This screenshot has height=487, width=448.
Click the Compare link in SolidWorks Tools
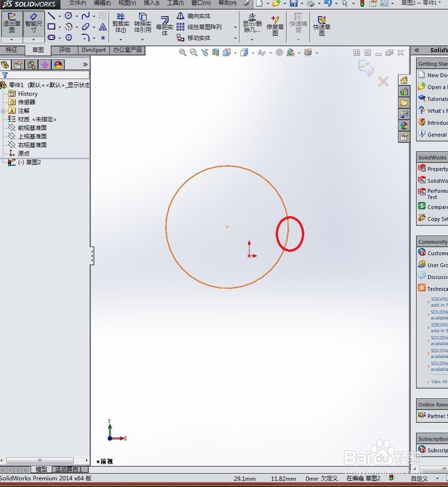point(438,207)
